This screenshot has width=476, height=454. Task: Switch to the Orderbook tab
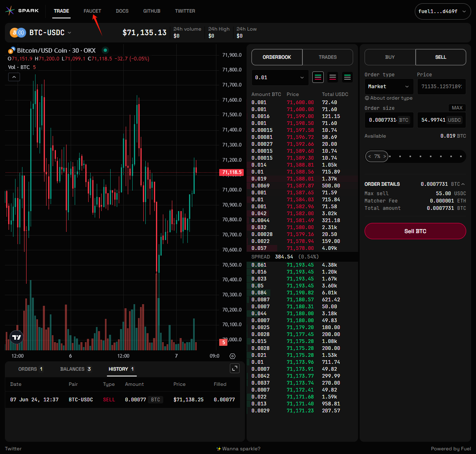point(277,57)
